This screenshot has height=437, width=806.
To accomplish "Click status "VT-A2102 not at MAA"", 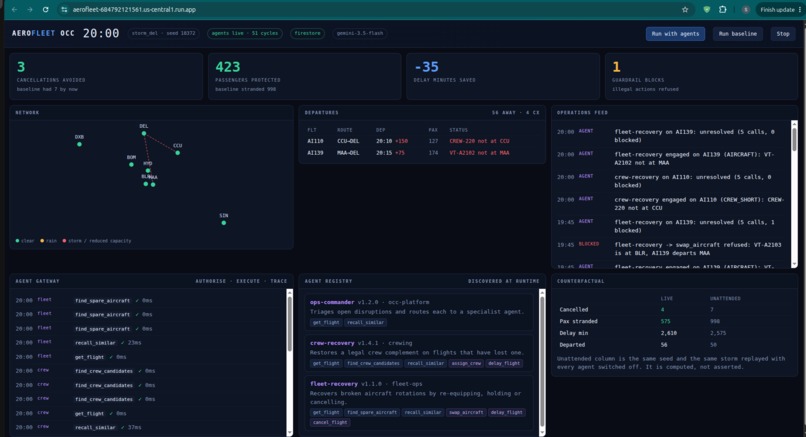I will (479, 153).
